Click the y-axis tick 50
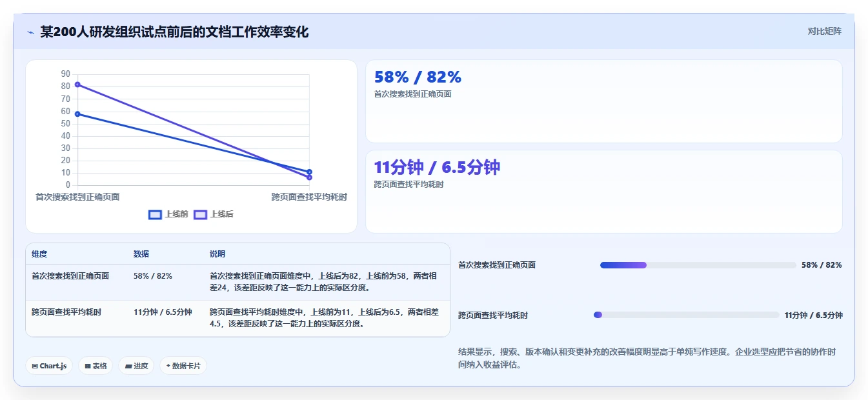Viewport: 868px width, 400px height. pyautogui.click(x=66, y=123)
